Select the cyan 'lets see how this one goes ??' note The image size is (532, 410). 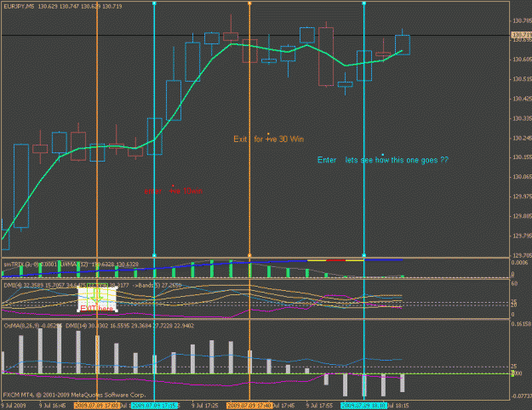click(397, 160)
